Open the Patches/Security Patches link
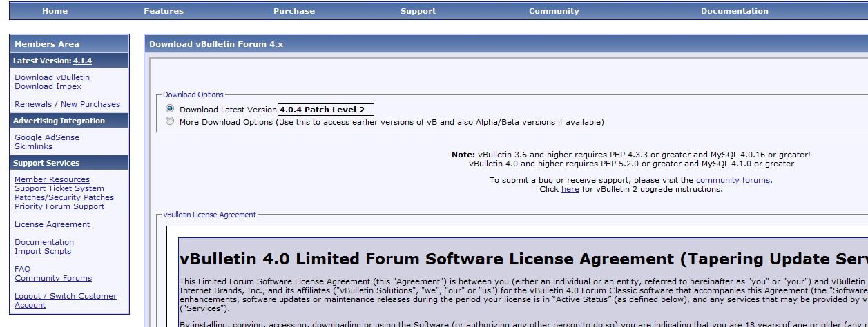Image resolution: width=868 pixels, height=327 pixels. coord(64,197)
